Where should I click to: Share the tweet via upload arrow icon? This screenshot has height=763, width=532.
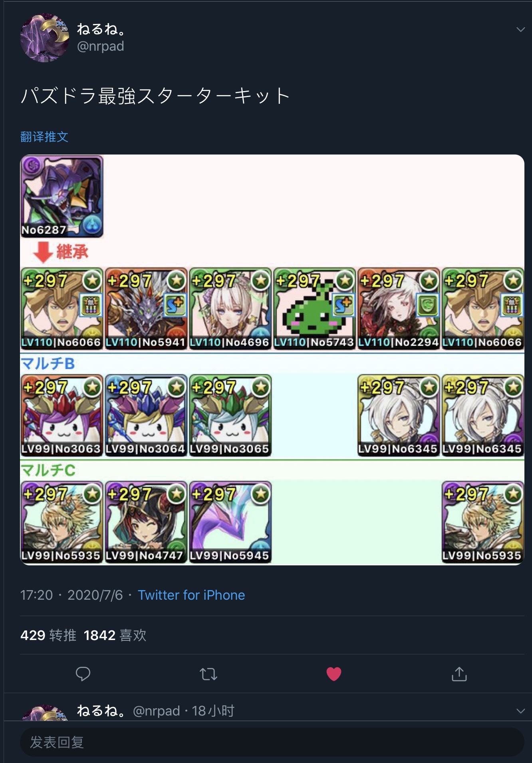coord(459,674)
